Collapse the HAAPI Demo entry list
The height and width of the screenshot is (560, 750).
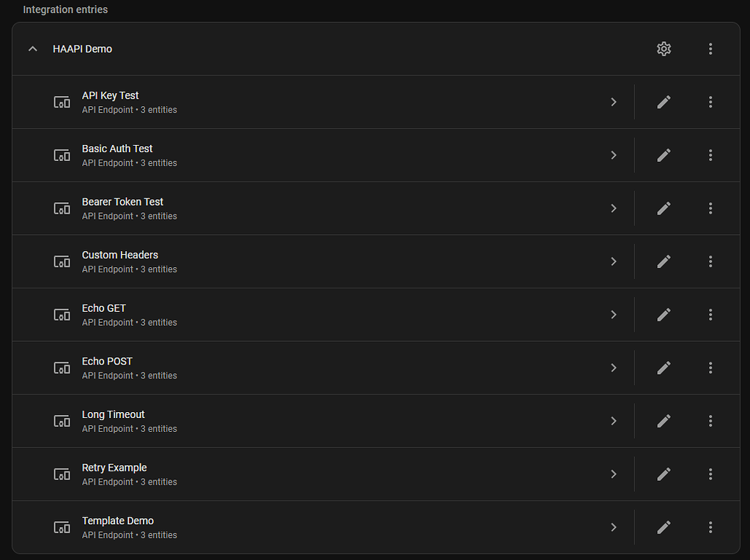point(32,49)
